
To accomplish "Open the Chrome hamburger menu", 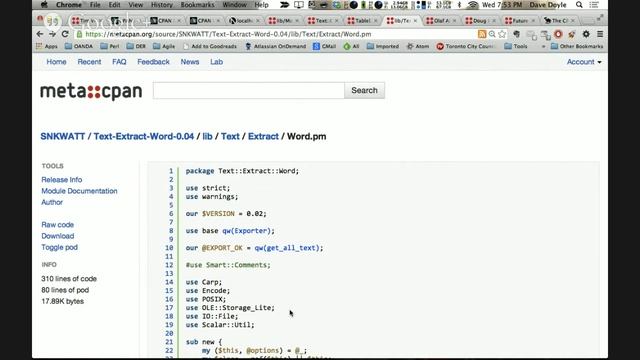I will pyautogui.click(x=600, y=34).
